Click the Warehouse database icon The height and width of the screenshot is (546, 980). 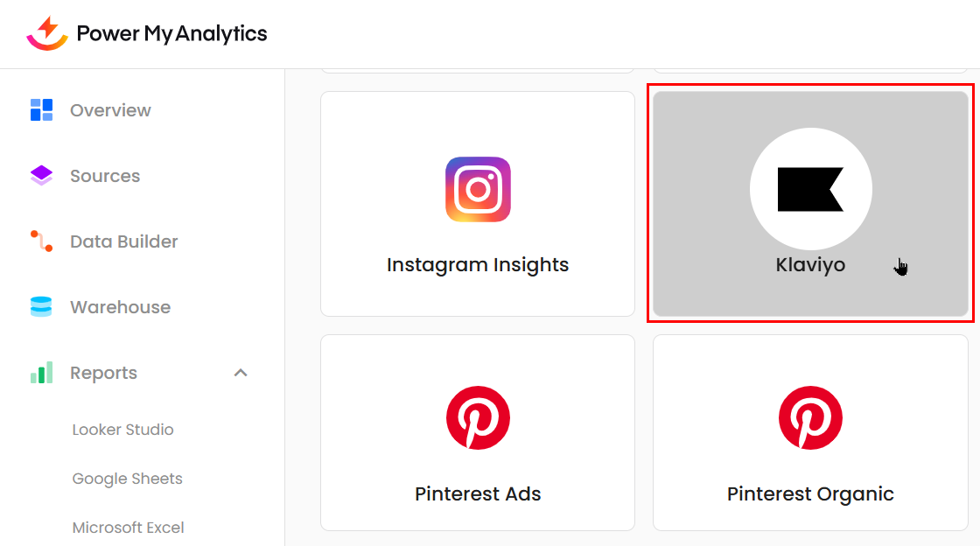41,307
